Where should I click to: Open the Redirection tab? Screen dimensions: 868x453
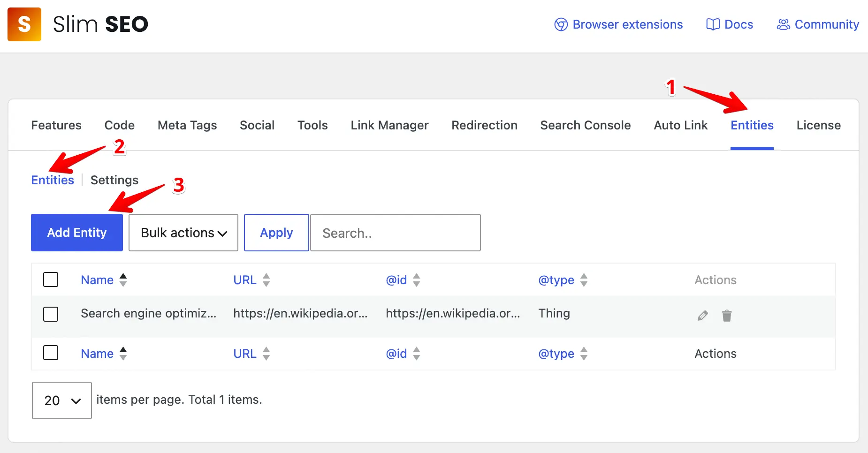[x=484, y=125]
